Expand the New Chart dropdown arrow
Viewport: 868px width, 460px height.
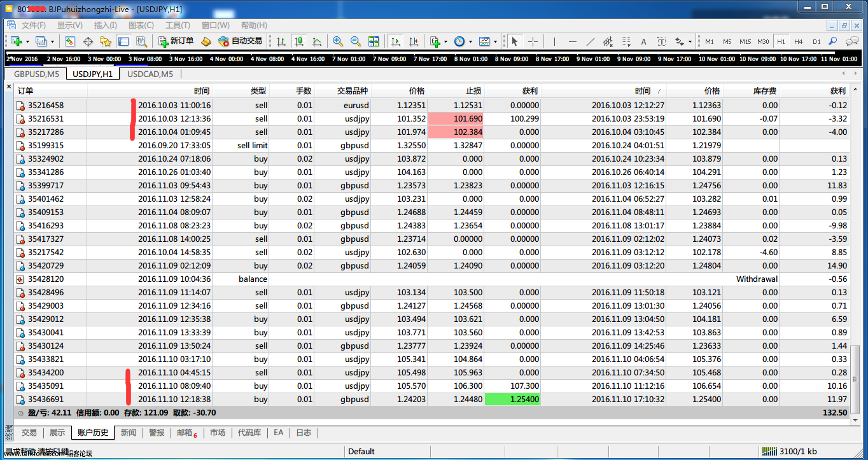tap(27, 41)
